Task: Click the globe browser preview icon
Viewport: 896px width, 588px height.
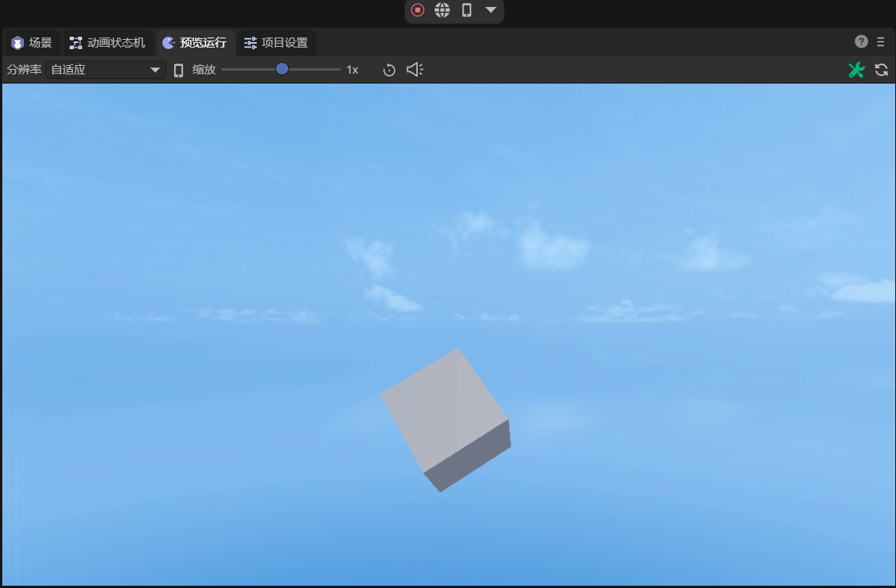Action: coord(442,10)
